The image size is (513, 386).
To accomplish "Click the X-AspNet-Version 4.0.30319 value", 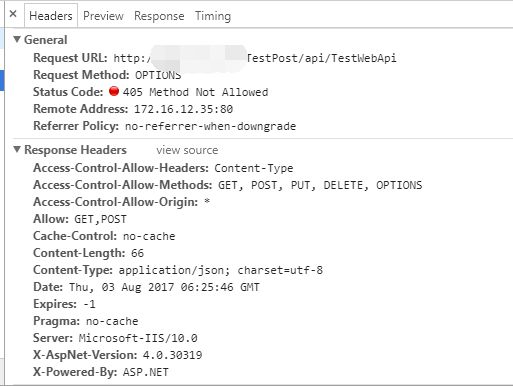I will coord(173,355).
